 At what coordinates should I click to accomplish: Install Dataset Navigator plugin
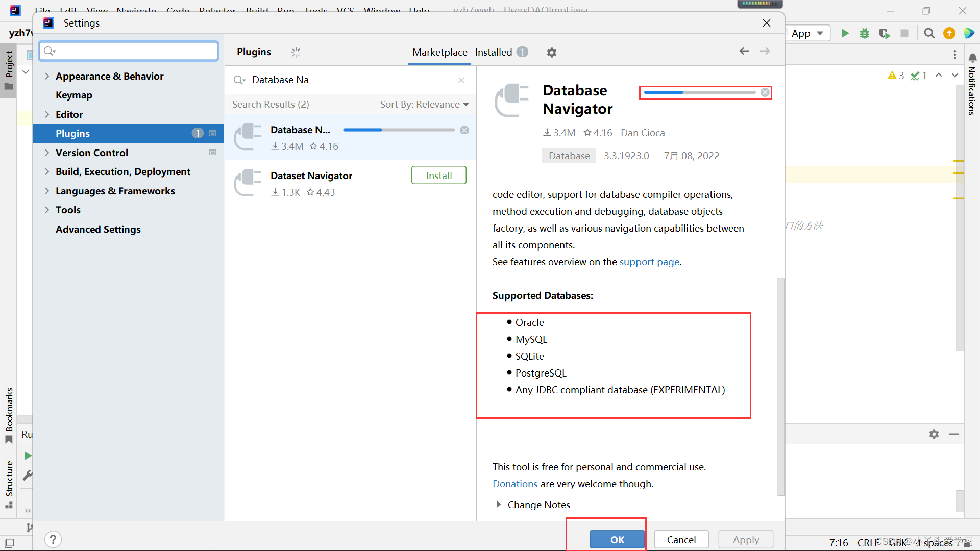(x=439, y=176)
